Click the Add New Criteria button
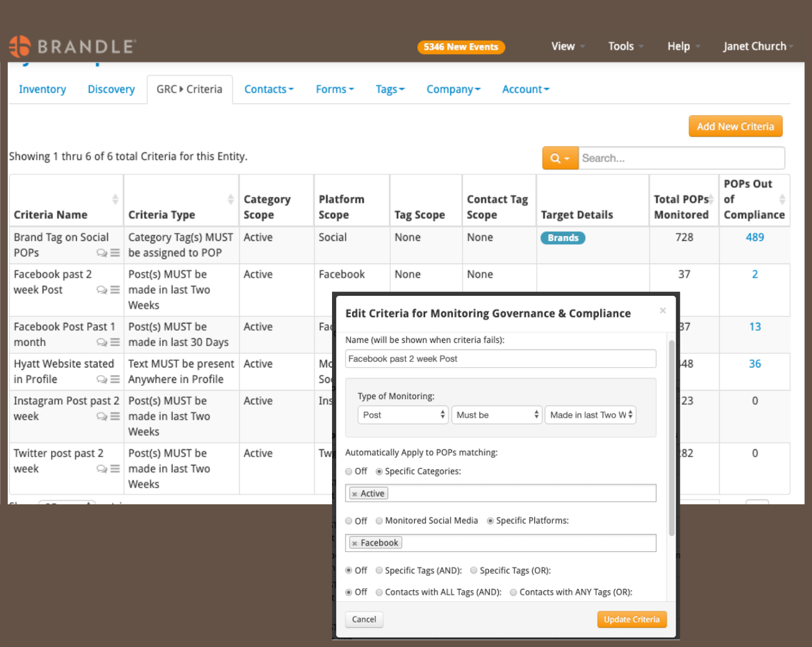812x647 pixels. (x=735, y=127)
